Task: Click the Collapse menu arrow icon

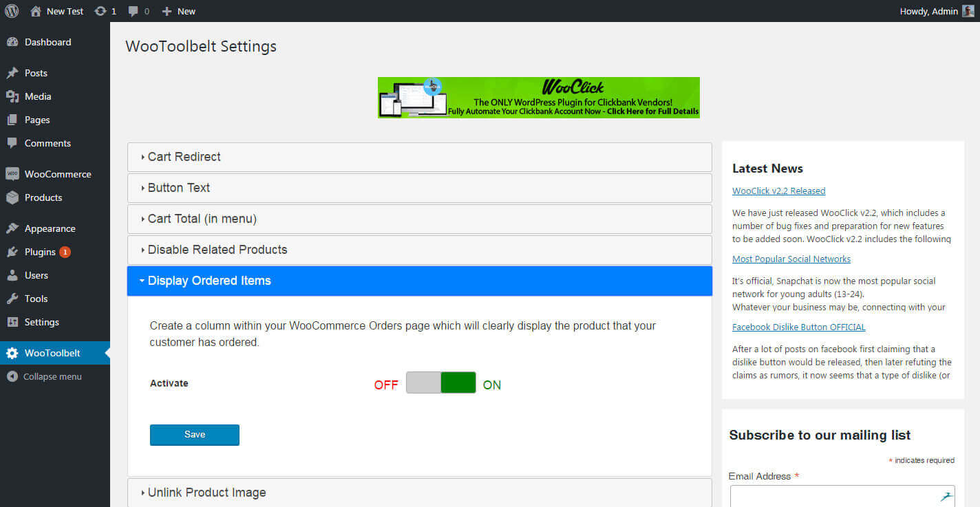Action: click(x=12, y=376)
